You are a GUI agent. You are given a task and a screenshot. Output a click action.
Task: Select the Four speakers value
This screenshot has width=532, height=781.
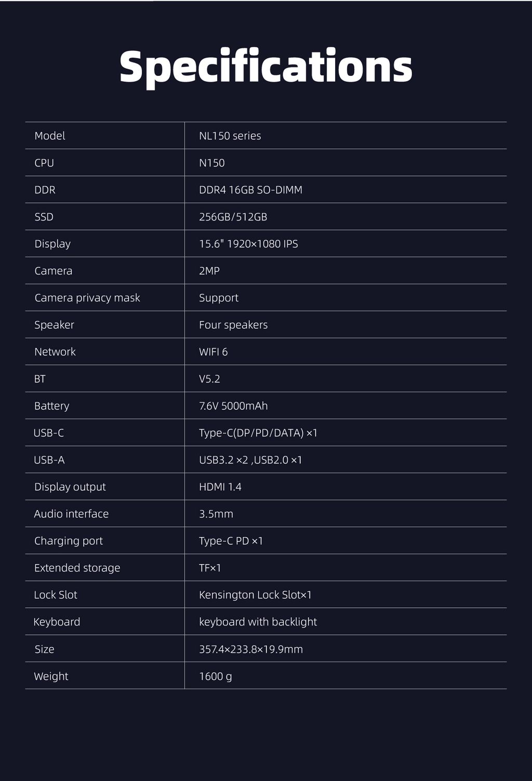pyautogui.click(x=233, y=325)
